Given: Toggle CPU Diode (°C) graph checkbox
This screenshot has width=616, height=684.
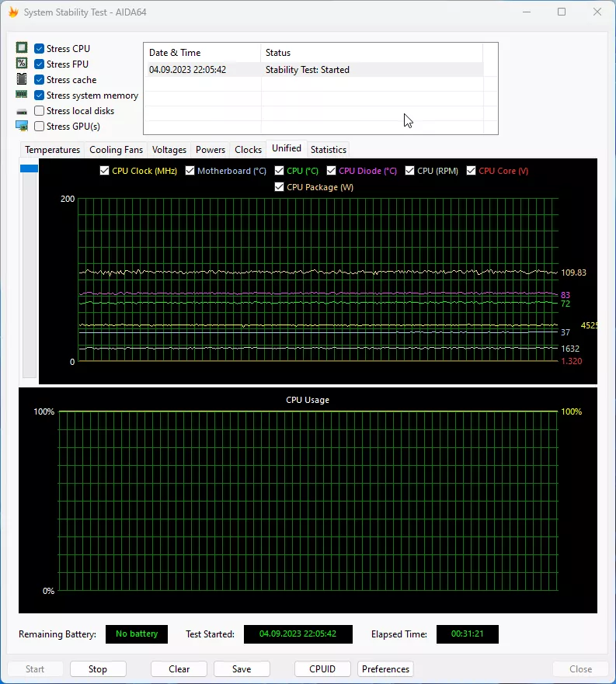Looking at the screenshot, I should (332, 171).
